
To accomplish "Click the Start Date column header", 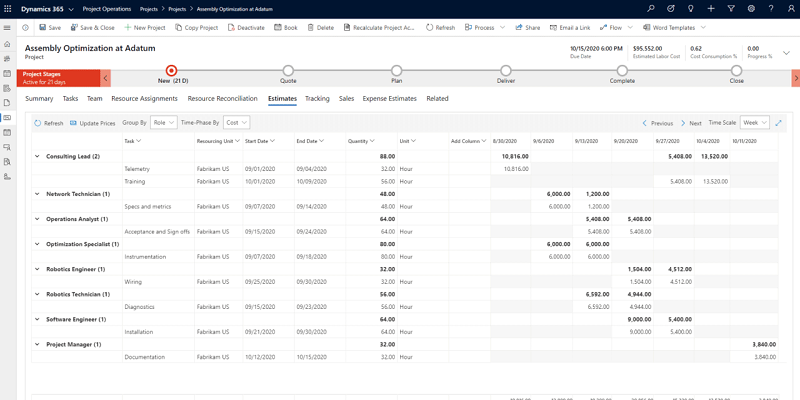I will [x=259, y=141].
